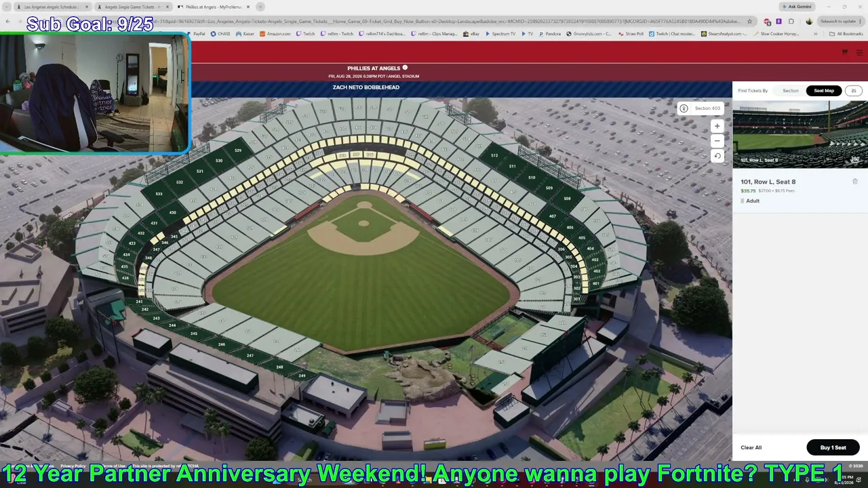Select section 512 on the seat map

pyautogui.click(x=494, y=155)
